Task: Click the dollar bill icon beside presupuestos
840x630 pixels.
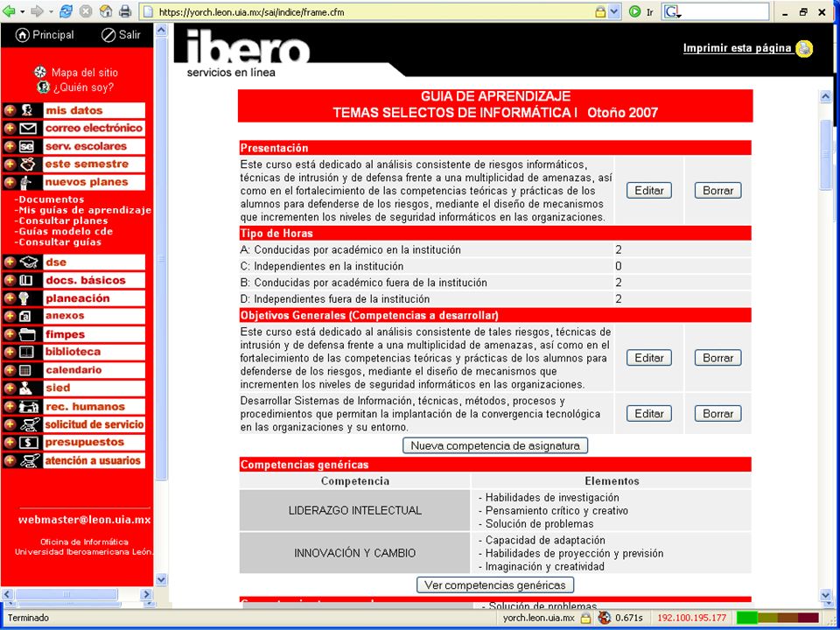Action: click(x=28, y=443)
